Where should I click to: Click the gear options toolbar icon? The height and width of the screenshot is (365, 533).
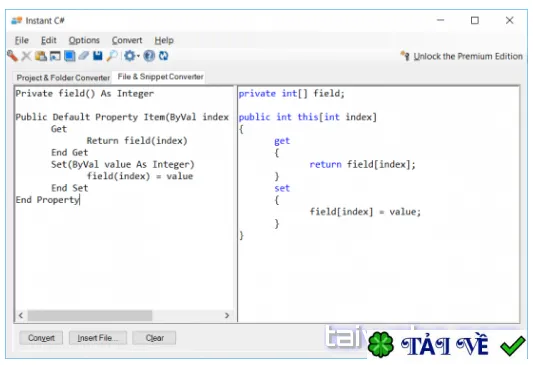coord(129,56)
